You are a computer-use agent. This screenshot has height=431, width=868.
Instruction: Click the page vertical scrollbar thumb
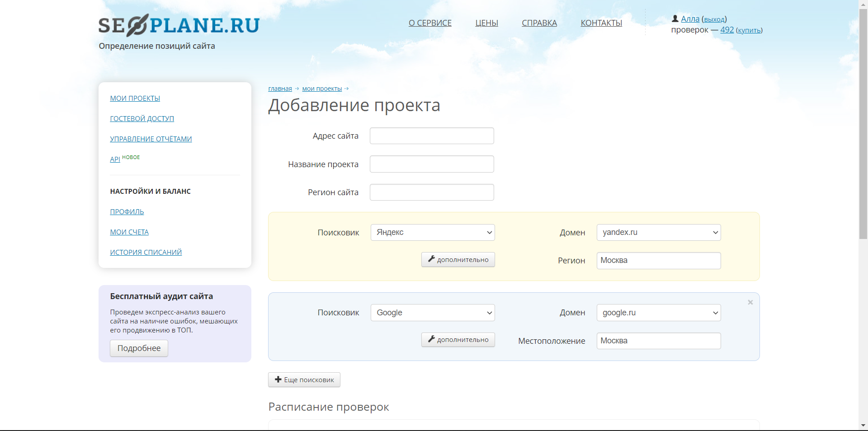coord(863,124)
